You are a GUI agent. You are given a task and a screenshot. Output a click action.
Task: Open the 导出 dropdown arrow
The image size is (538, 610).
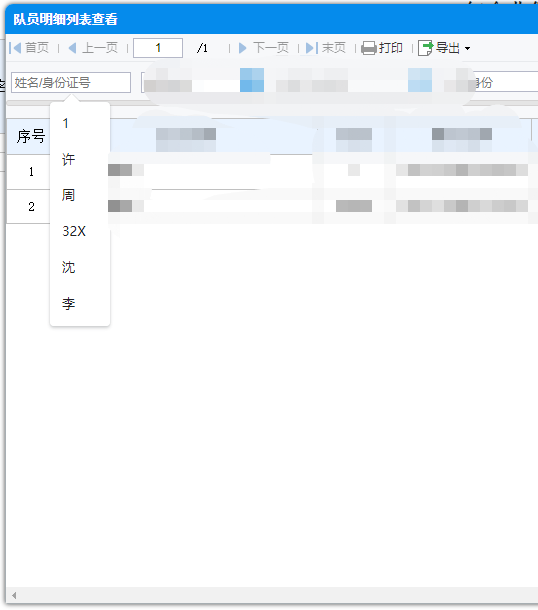tap(468, 49)
